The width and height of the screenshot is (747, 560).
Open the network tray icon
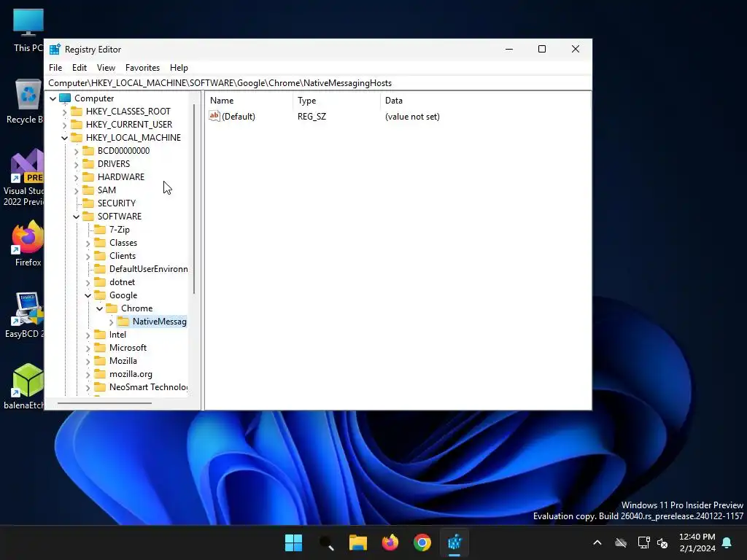(x=643, y=542)
